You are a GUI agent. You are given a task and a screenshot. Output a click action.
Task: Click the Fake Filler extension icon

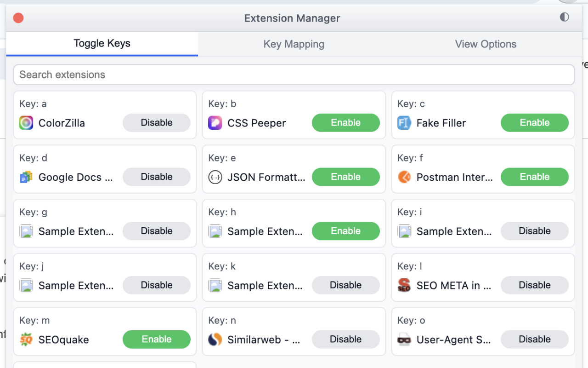tap(404, 123)
